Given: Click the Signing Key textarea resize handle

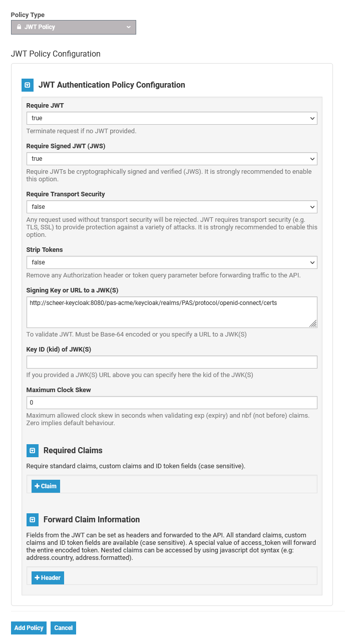Looking at the screenshot, I should click(313, 324).
